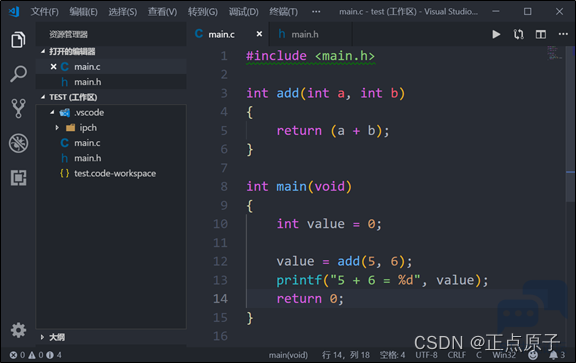
Task: Change language mode via C indicator
Action: tap(479, 355)
